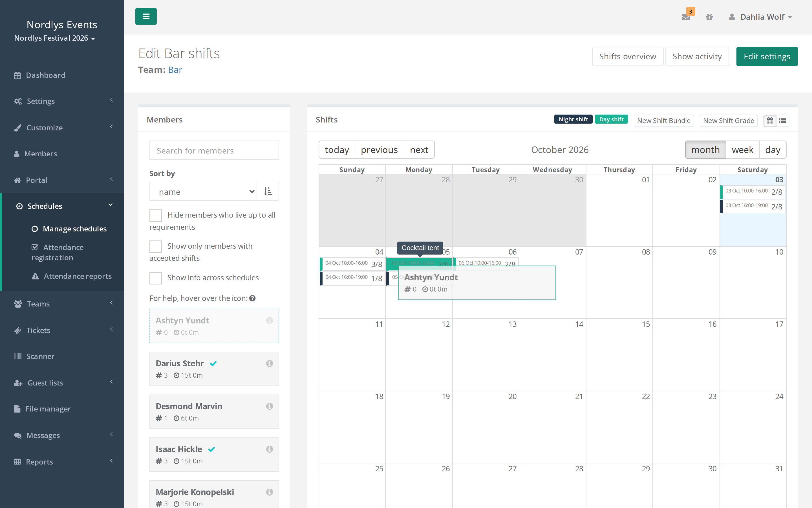
Task: Open info icon for Desmond Marvin
Action: tap(270, 406)
